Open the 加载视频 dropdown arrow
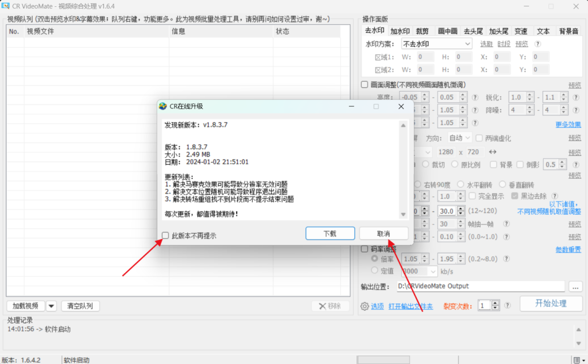The height and width of the screenshot is (364, 588). (52, 306)
